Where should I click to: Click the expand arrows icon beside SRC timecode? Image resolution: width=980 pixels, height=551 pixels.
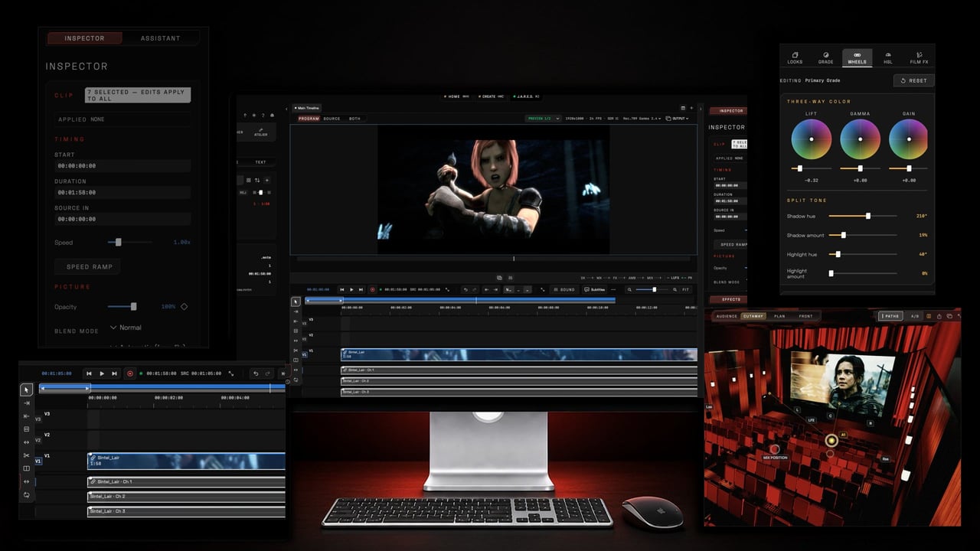tap(231, 373)
